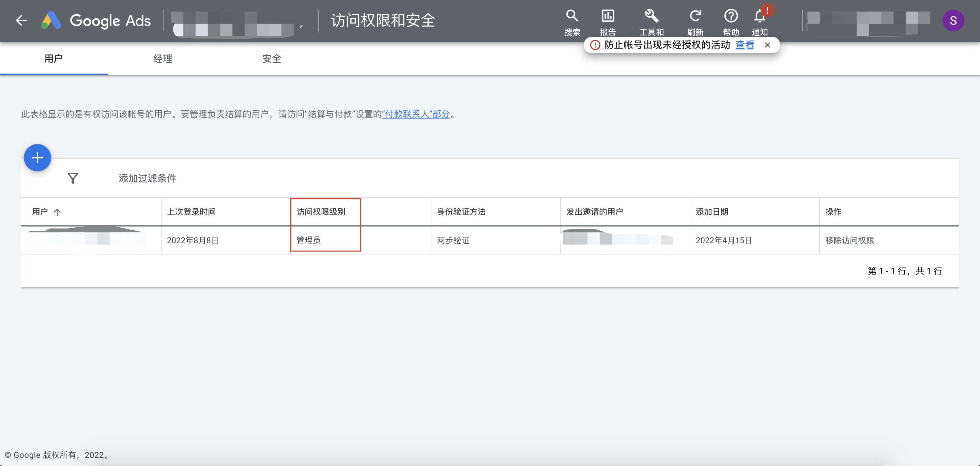Open the 帮助 help icon

[x=731, y=22]
